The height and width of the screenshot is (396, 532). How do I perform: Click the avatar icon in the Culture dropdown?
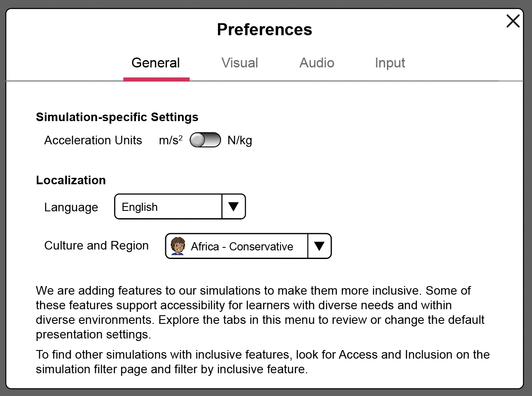(x=177, y=246)
